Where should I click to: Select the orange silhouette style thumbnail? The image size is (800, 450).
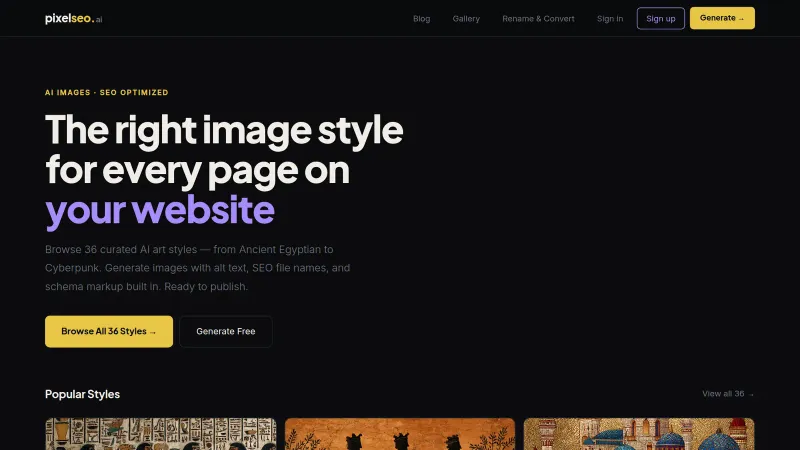(400, 434)
